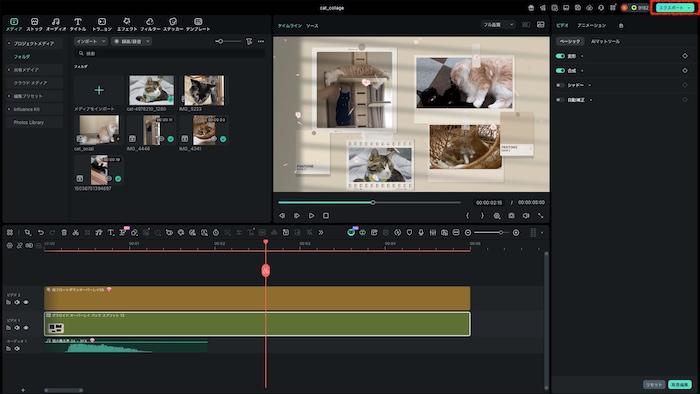Toggle the シャドー (Drop Shadow) switch
The height and width of the screenshot is (394, 700).
coord(560,85)
